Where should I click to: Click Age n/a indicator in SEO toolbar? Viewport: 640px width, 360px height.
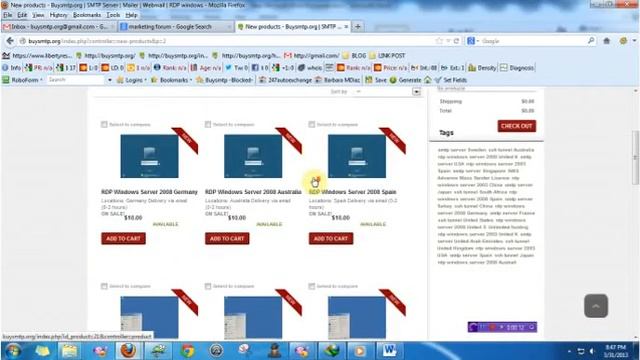[206, 68]
